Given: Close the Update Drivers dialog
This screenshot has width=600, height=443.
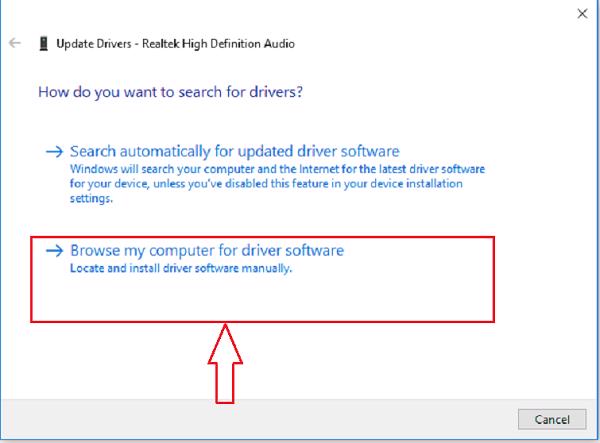Looking at the screenshot, I should [582, 14].
